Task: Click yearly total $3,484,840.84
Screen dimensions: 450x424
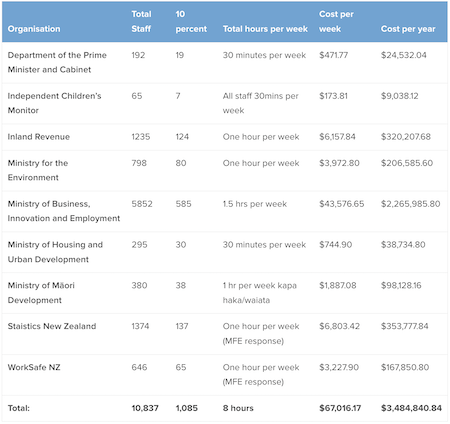Action: pos(411,408)
